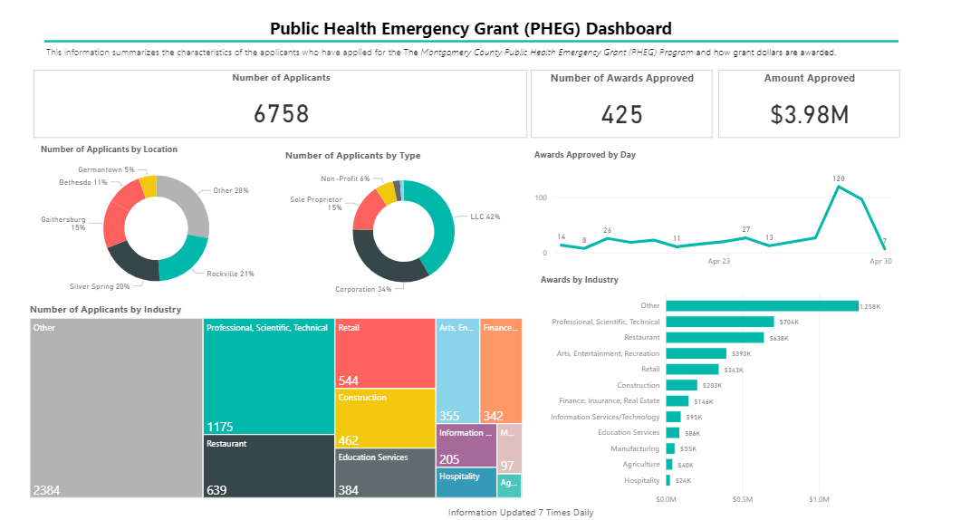Image resolution: width=980 pixels, height=520 pixels.
Task: Click the Hospitality tile in the treemap
Action: click(466, 483)
